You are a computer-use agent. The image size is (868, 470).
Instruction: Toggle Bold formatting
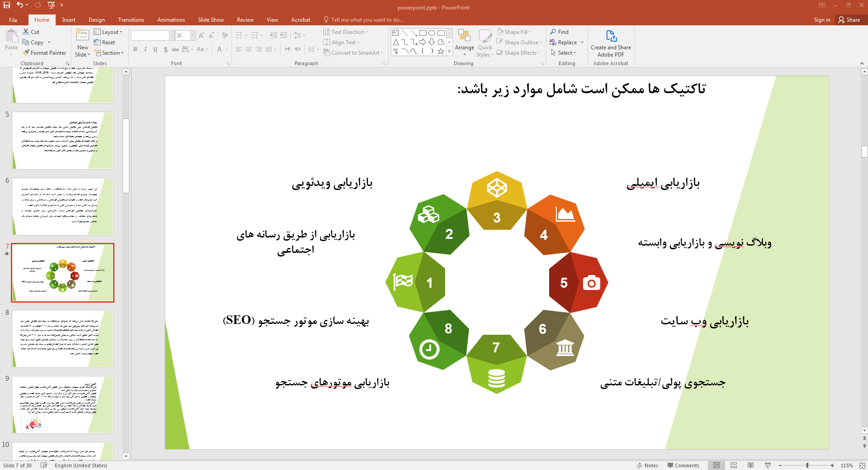135,49
